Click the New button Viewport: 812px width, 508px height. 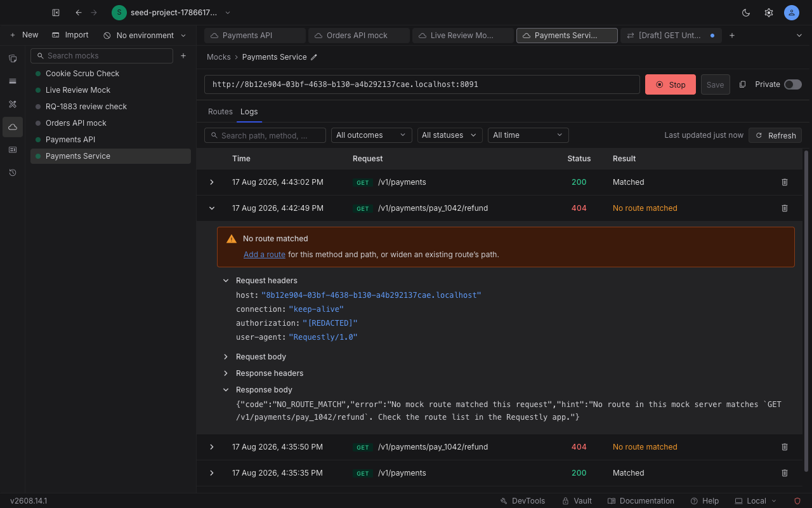23,36
